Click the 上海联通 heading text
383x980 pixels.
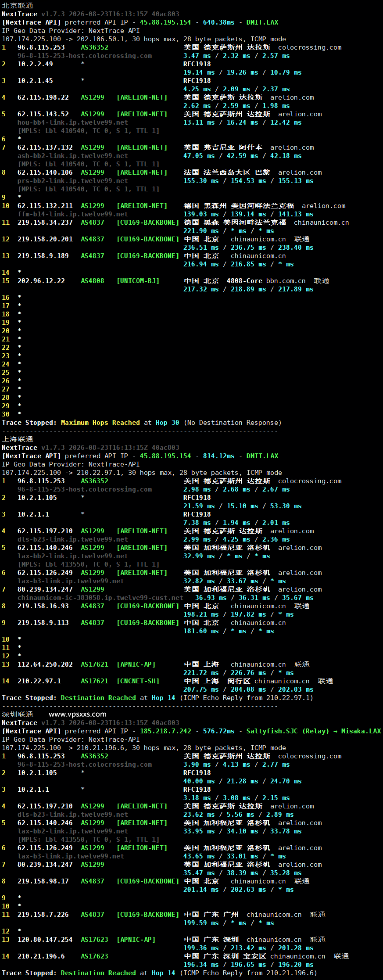tap(18, 439)
